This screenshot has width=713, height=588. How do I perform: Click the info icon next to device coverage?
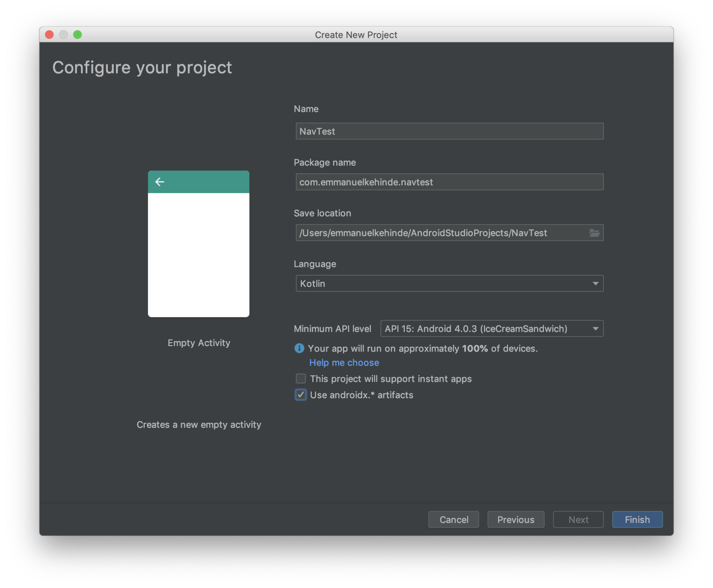point(300,348)
